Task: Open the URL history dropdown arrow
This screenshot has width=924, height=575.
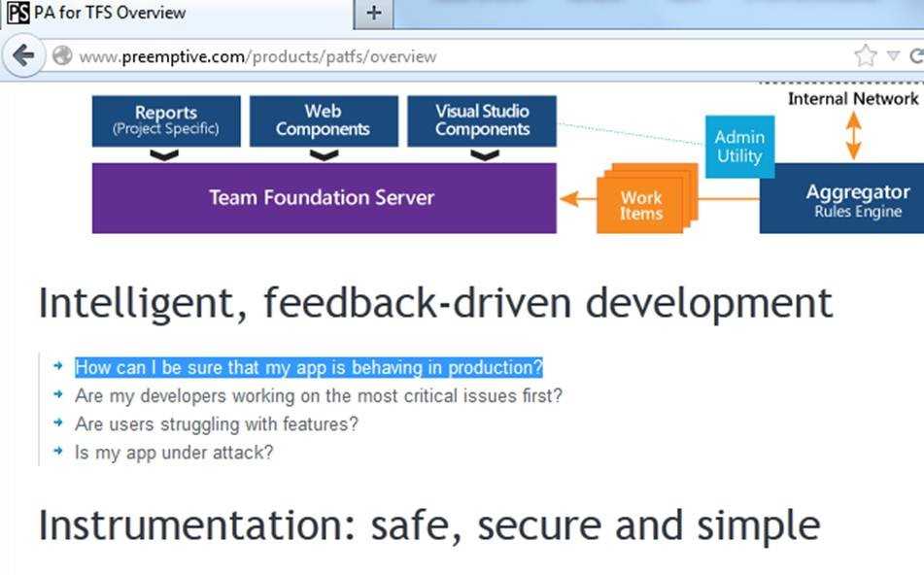Action: [x=894, y=56]
